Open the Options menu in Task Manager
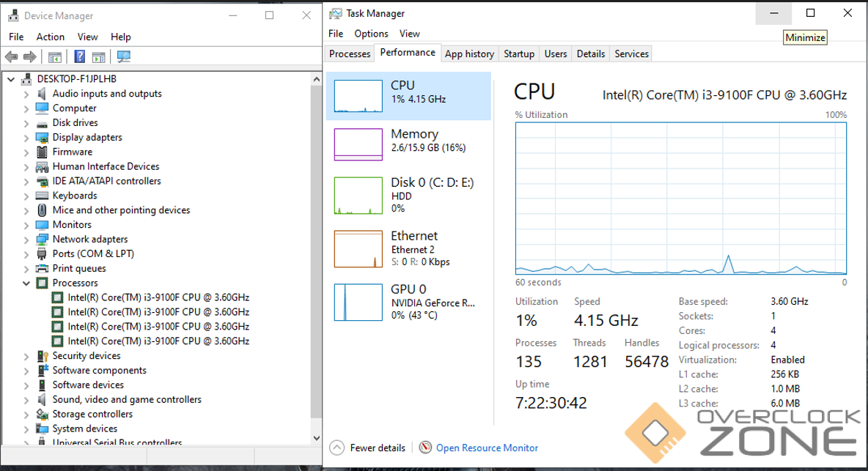Viewport: 868px width, 471px height. 371,34
